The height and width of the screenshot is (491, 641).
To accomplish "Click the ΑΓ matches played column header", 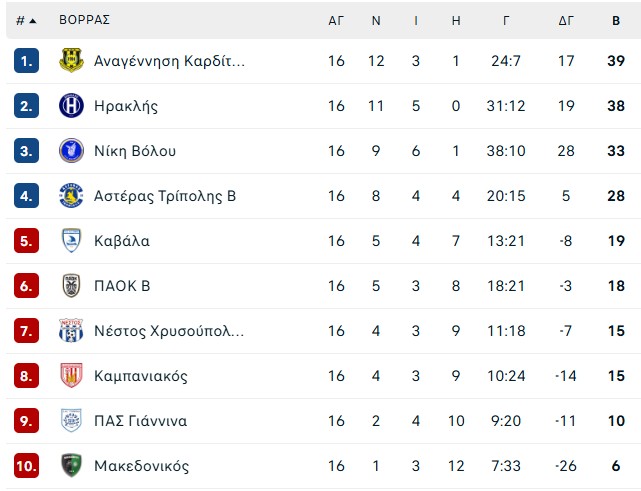I will click(336, 20).
